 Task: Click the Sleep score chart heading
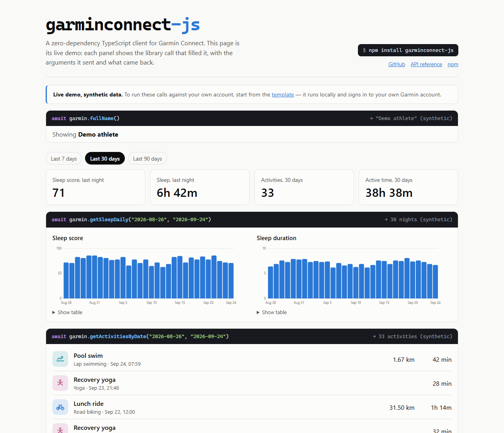click(68, 238)
